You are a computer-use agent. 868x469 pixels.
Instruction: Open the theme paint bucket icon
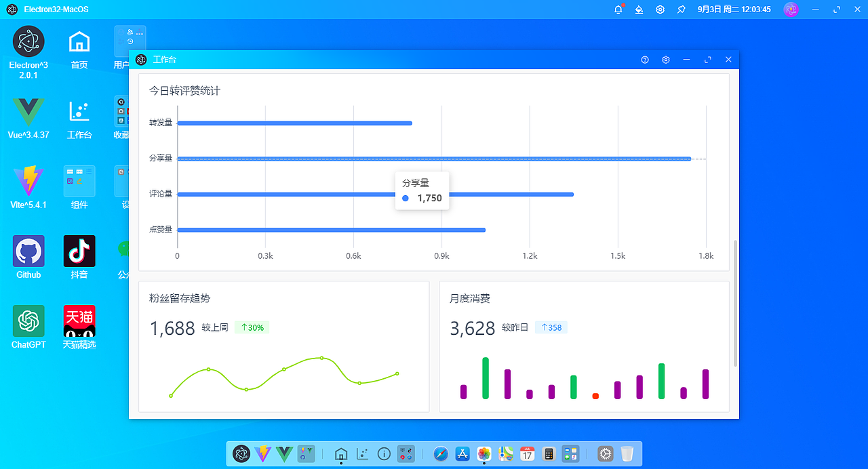(x=639, y=9)
